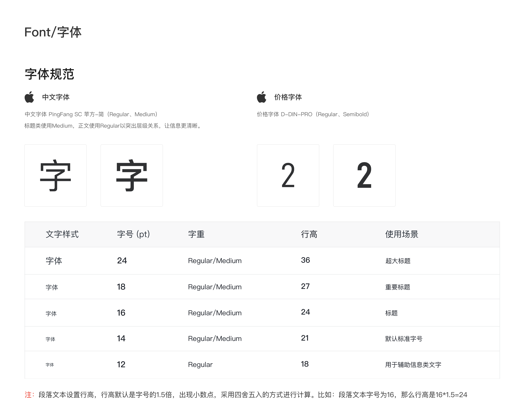
Task: Click the Apple logo beside 中文字体
Action: pyautogui.click(x=29, y=97)
